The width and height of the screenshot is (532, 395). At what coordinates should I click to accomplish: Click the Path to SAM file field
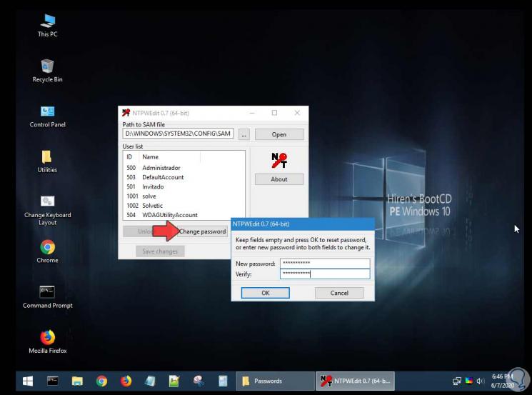tap(178, 134)
